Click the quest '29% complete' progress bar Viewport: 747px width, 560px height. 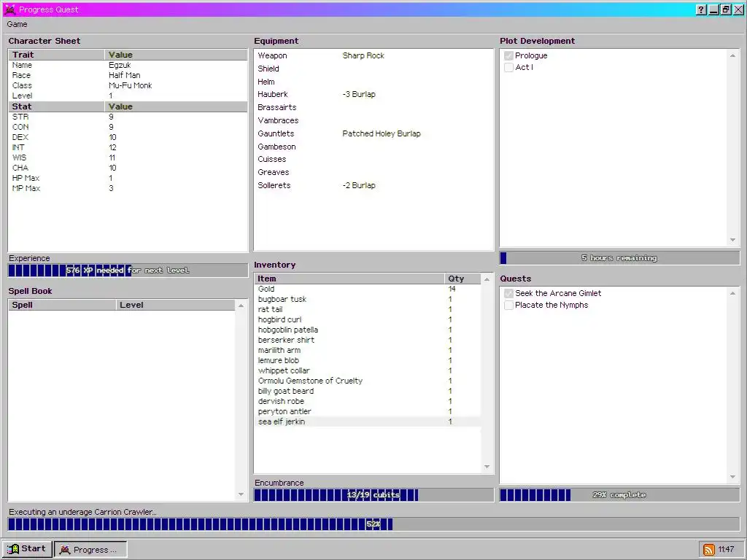coord(619,495)
